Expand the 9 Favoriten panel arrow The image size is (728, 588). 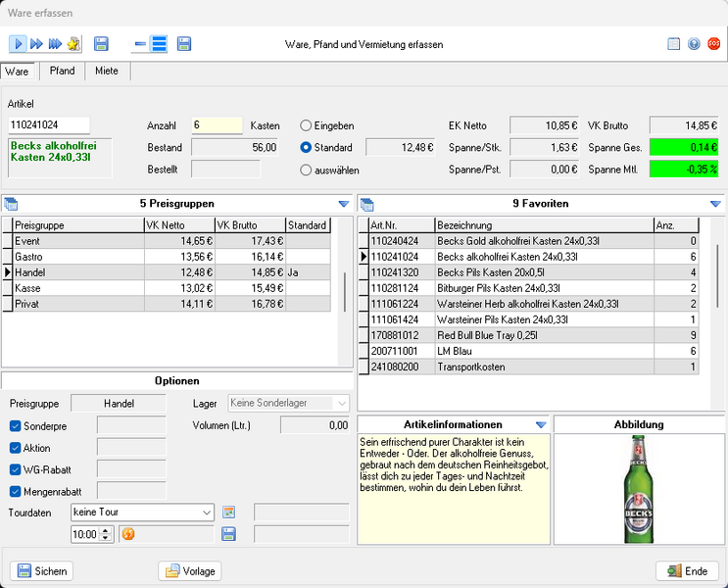[x=715, y=204]
